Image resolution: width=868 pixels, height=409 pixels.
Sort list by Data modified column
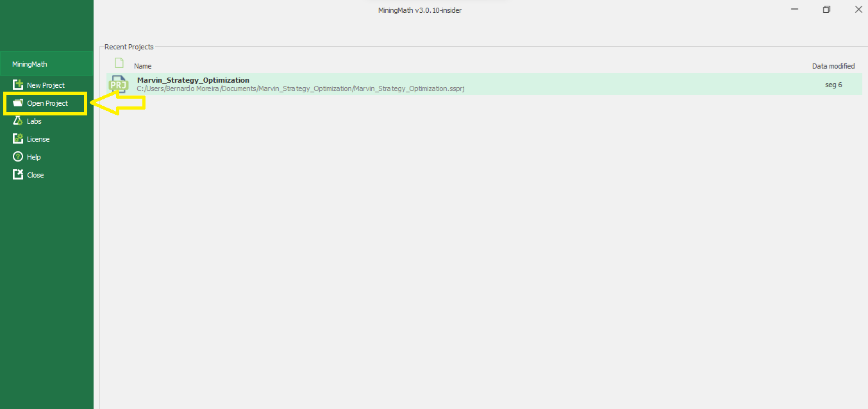(x=833, y=66)
